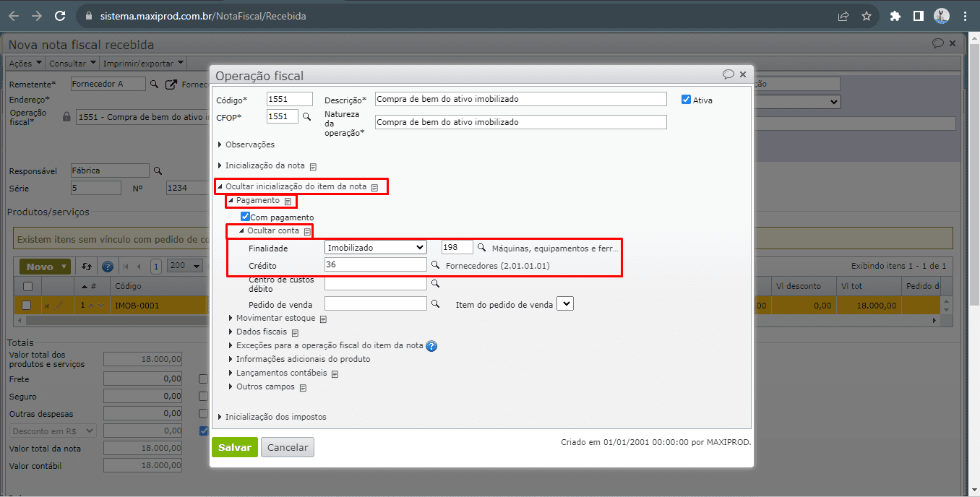The image size is (980, 497).
Task: Share page via Chrome share icon
Action: (843, 16)
